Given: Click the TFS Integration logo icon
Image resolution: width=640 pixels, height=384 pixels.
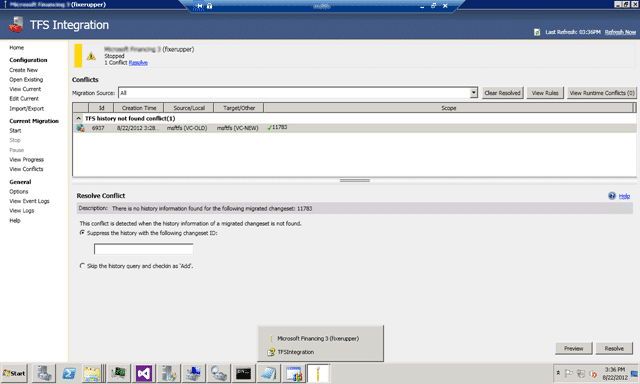Looking at the screenshot, I should [16, 24].
